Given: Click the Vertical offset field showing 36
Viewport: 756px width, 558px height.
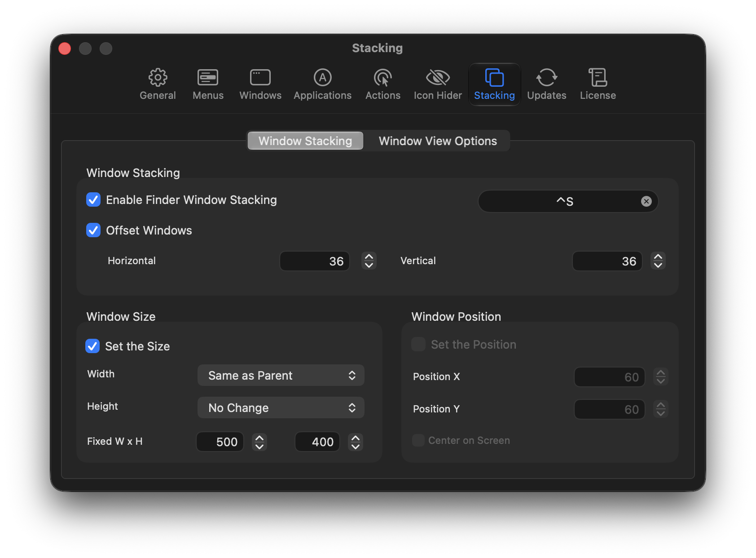Looking at the screenshot, I should [607, 261].
